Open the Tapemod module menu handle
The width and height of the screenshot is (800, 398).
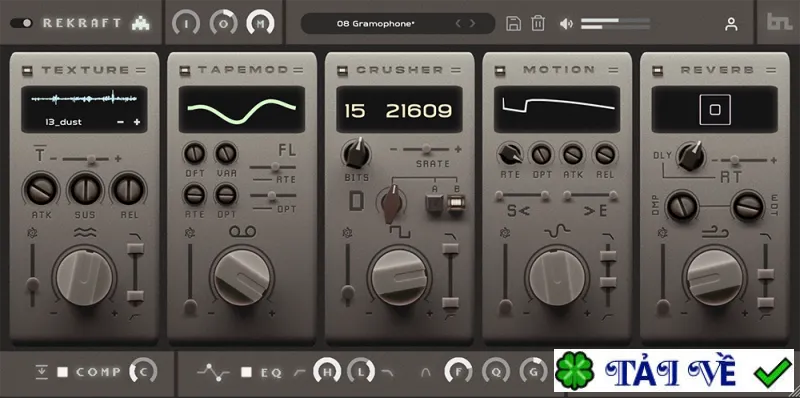point(298,70)
